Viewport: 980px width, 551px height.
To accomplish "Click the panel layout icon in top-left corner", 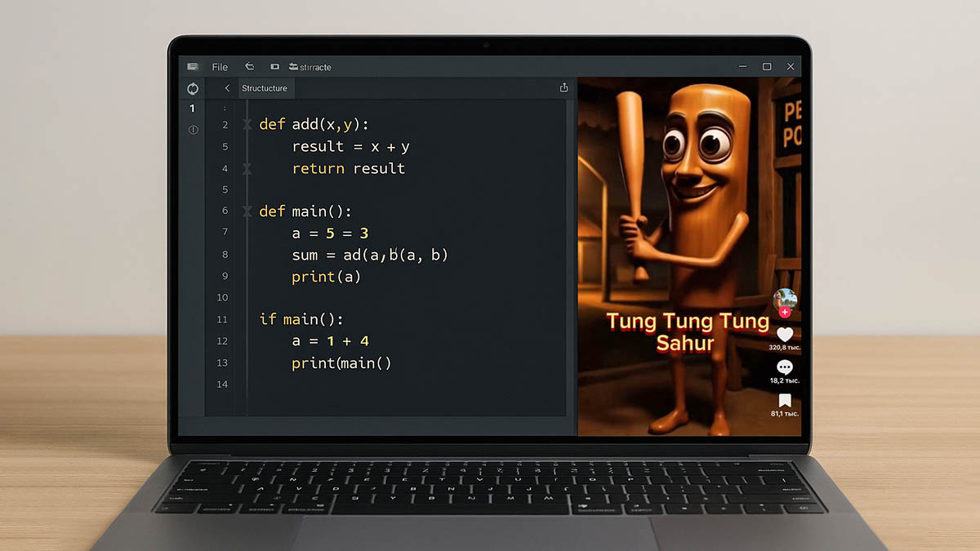I will click(193, 67).
